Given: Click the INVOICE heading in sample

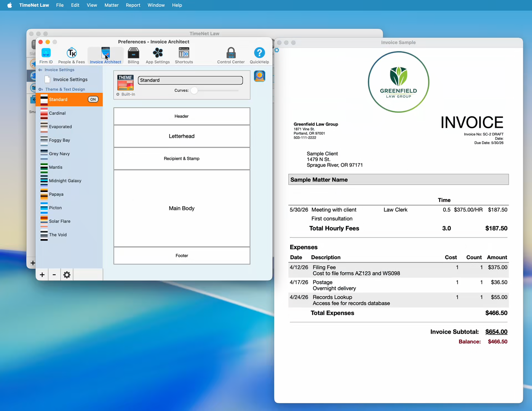Looking at the screenshot, I should coord(472,123).
